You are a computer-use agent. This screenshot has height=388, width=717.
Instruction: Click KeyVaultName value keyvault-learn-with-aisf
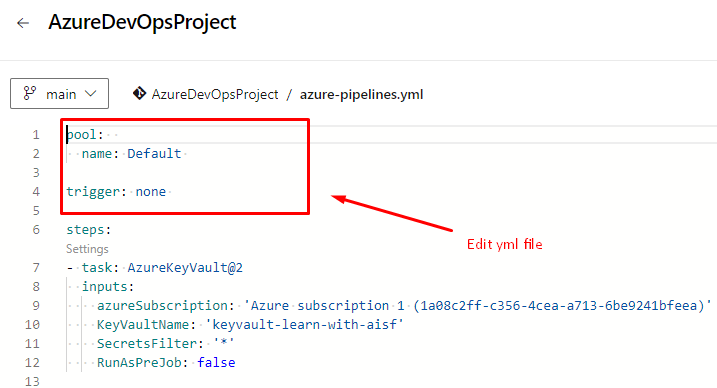[304, 324]
